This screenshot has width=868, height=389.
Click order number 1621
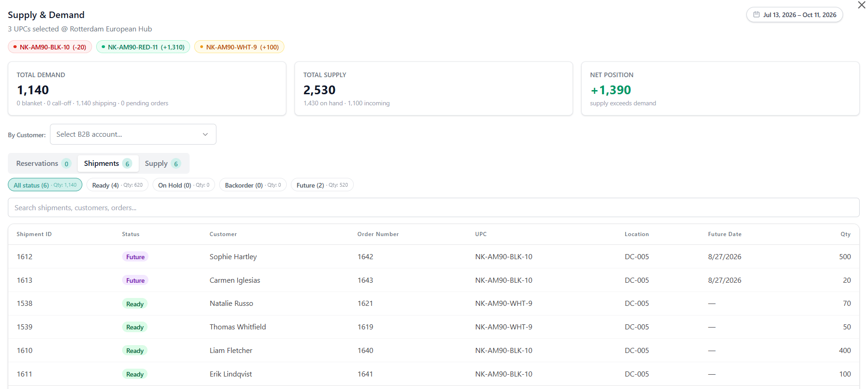(365, 304)
